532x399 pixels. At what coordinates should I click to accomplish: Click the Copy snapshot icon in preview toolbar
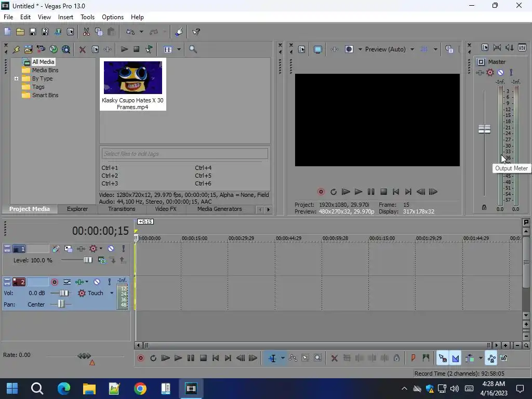point(449,49)
